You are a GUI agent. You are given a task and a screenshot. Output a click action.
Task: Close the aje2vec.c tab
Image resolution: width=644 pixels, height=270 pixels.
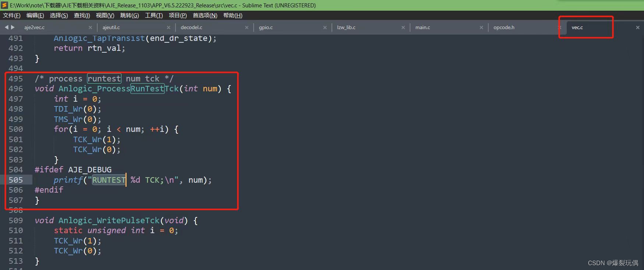coord(91,28)
